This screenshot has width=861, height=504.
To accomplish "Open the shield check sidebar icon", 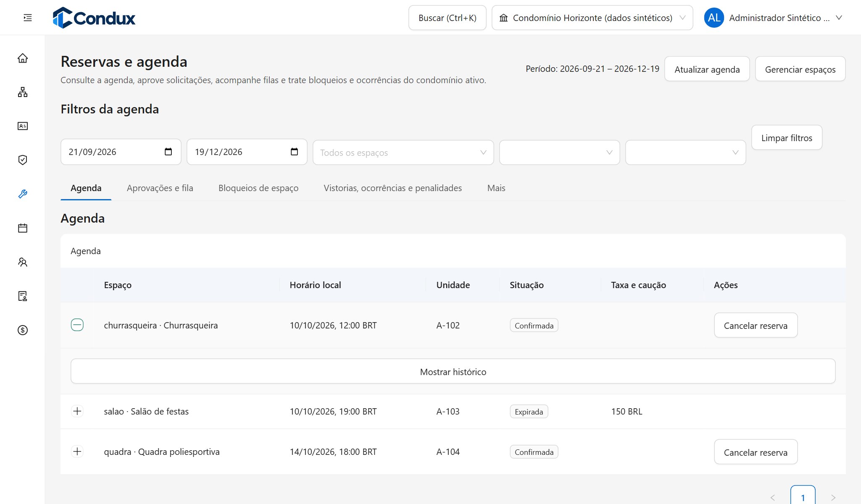I will pos(23,160).
